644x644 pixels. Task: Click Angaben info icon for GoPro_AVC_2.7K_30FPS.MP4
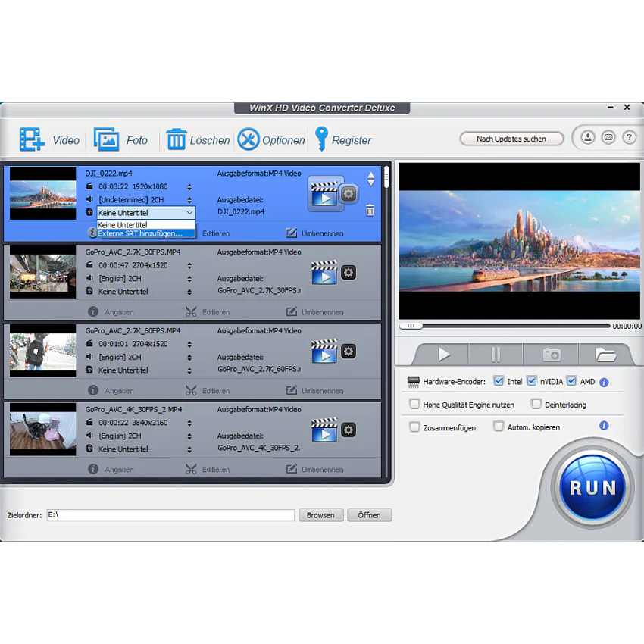tap(93, 311)
